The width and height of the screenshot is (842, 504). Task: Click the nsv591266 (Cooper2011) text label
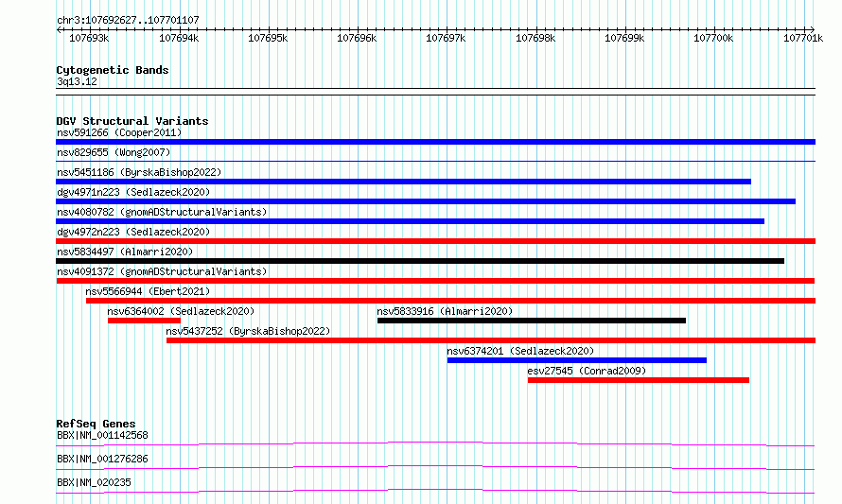pos(119,132)
